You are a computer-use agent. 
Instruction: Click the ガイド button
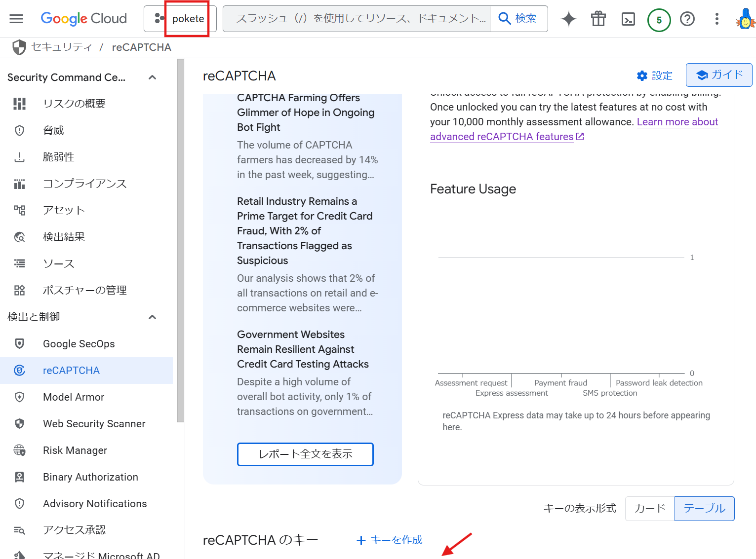[x=719, y=75]
